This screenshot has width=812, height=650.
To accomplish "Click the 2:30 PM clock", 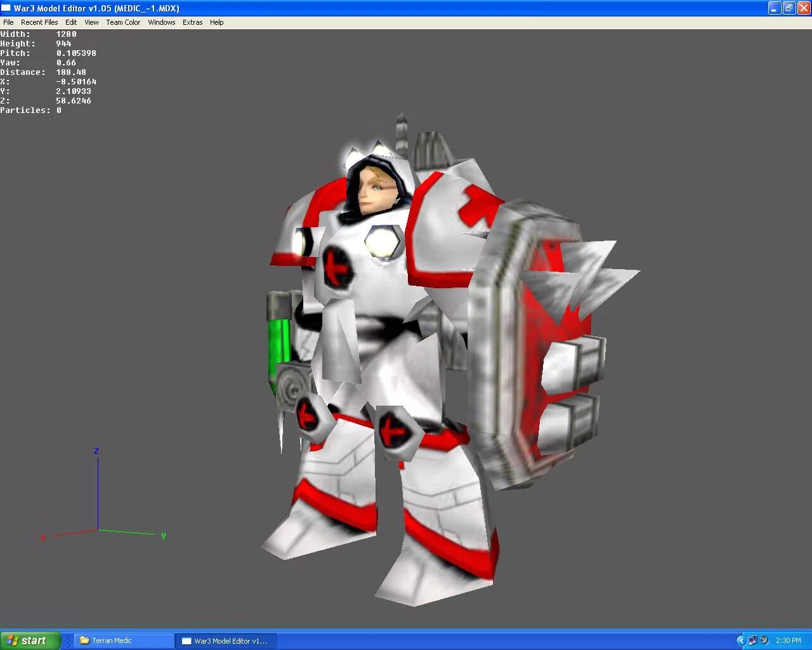I will coord(789,640).
